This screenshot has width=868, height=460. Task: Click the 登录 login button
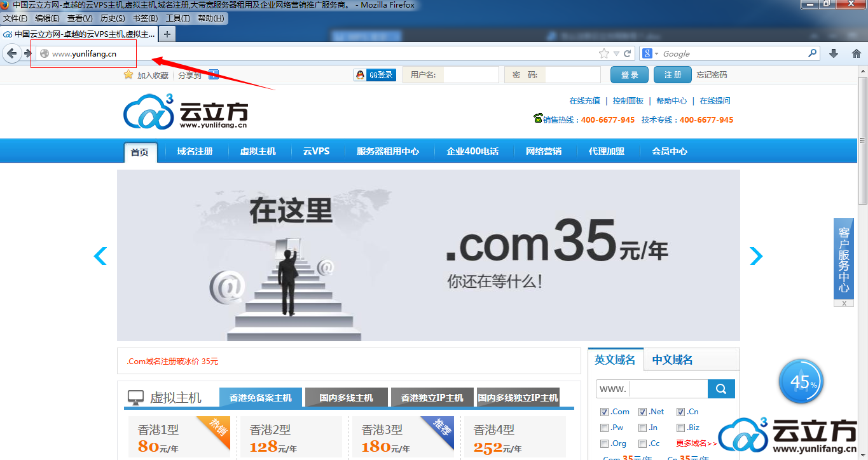tap(629, 75)
